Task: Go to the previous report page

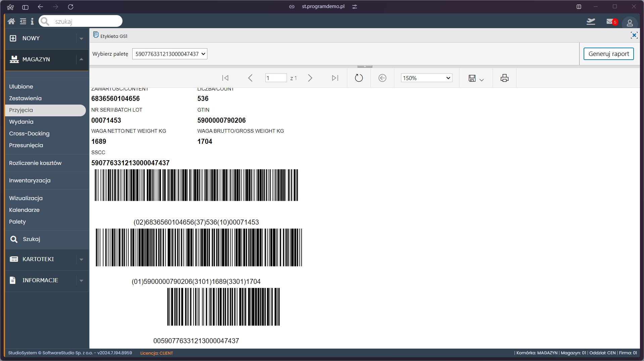Action: (250, 78)
